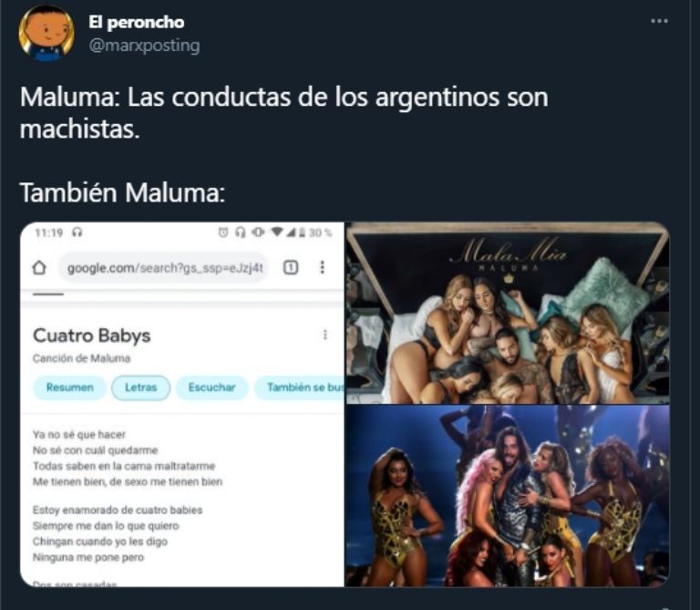This screenshot has height=610, width=700.
Task: Open the stage performance photo with dancers
Action: [x=508, y=496]
